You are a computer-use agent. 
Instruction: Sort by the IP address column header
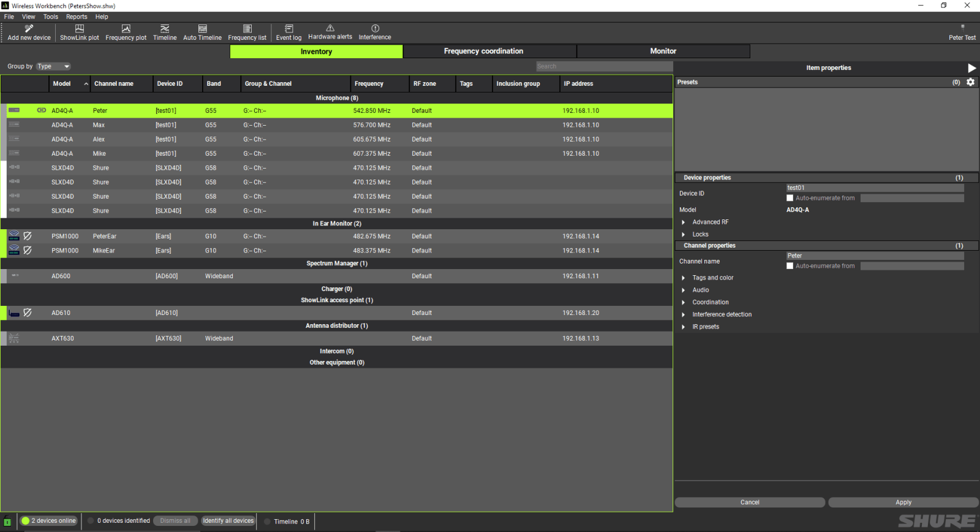click(616, 83)
